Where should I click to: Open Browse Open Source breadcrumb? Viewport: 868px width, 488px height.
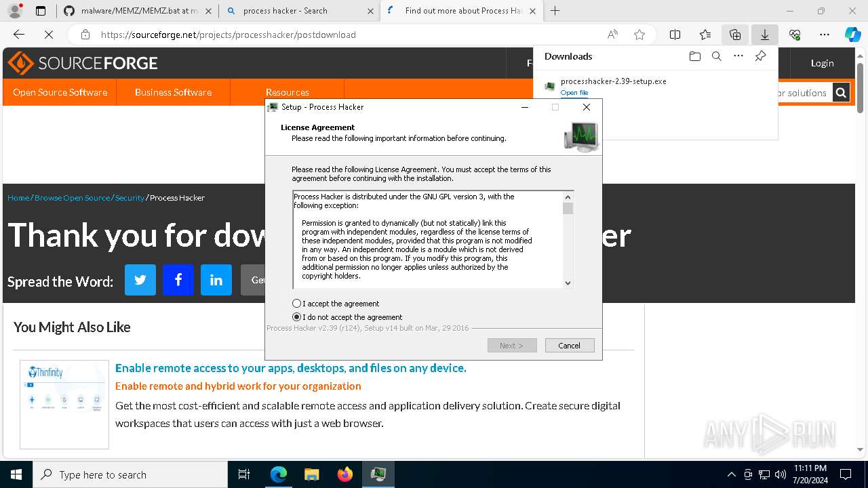[x=72, y=198]
